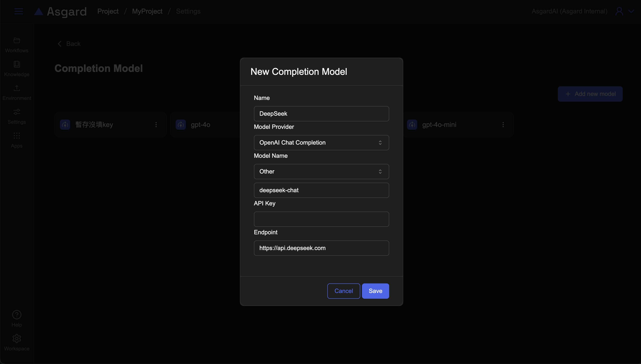Expand the Model Name dropdown showing Other
The height and width of the screenshot is (364, 641).
(x=321, y=172)
